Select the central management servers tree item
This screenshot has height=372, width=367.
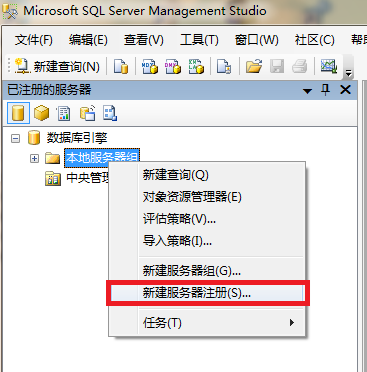point(88,178)
